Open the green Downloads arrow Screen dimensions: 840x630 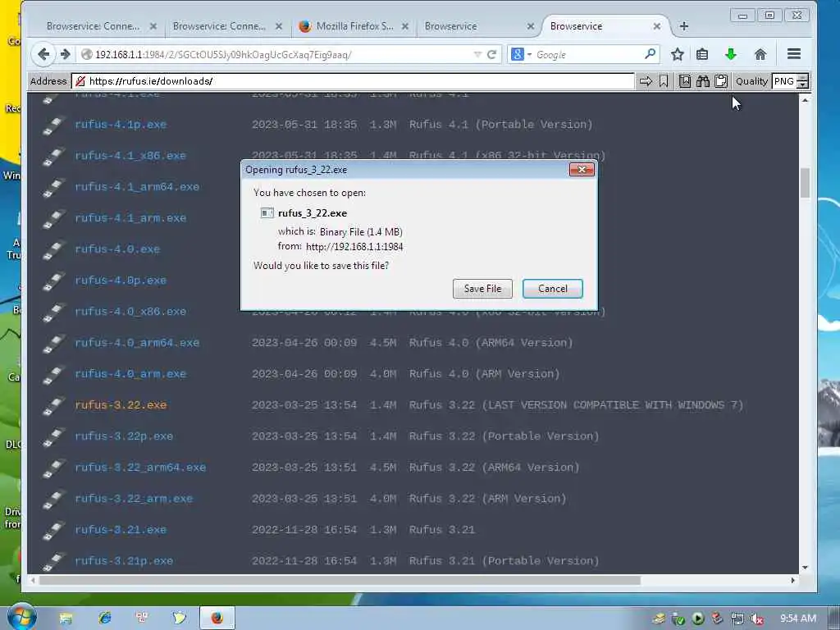pyautogui.click(x=731, y=54)
